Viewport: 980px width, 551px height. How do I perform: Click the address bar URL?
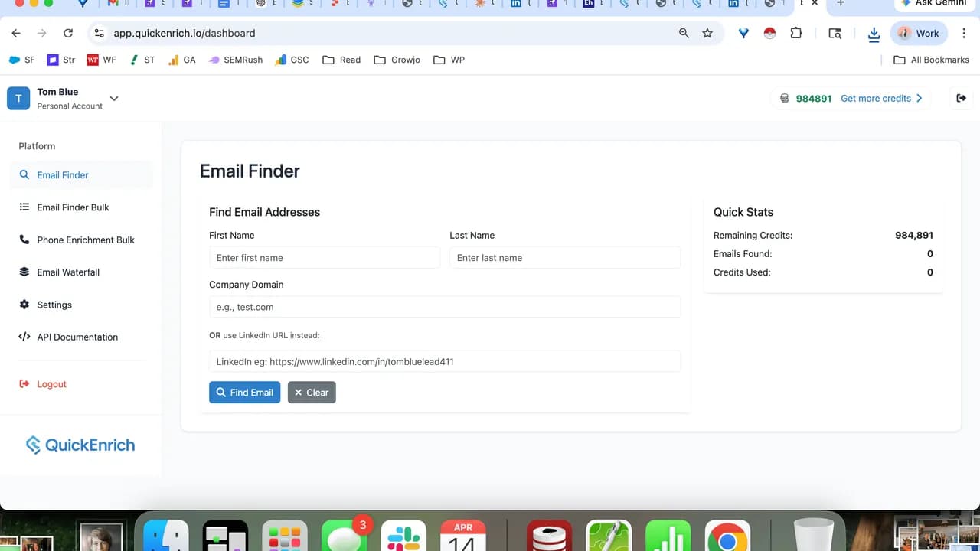pos(185,33)
